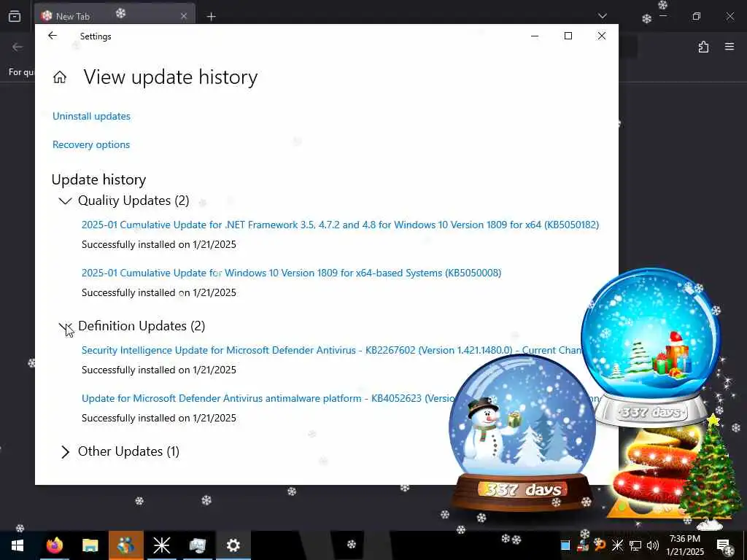
Task: Select the New Tab browser tab
Action: (x=115, y=16)
